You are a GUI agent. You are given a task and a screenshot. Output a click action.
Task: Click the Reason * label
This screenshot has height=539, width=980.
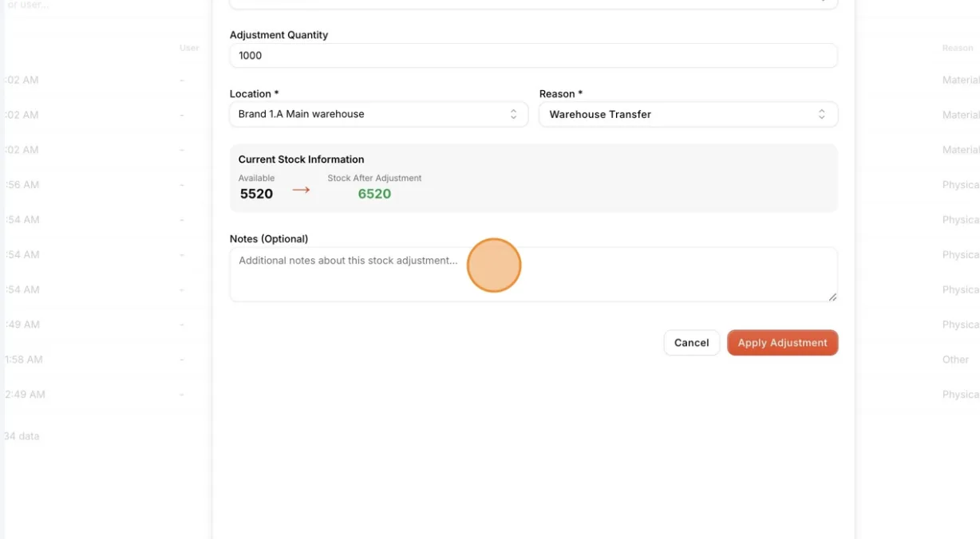561,94
